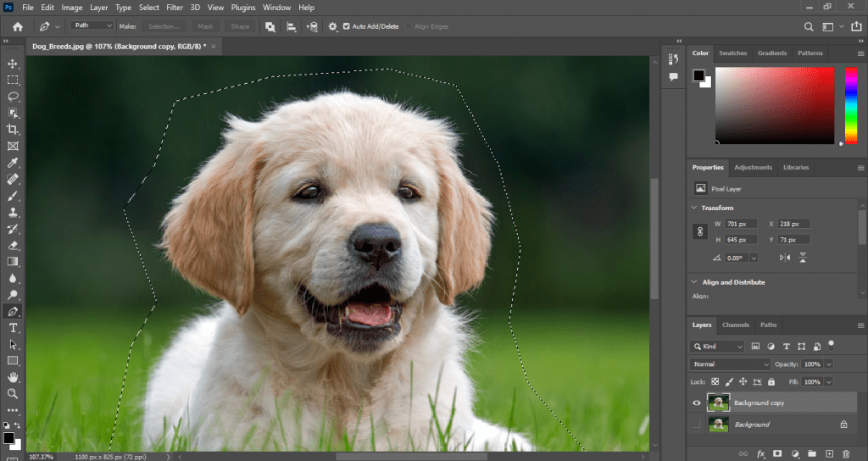
Task: Select the Pen tool in toolbox
Action: pyautogui.click(x=13, y=312)
